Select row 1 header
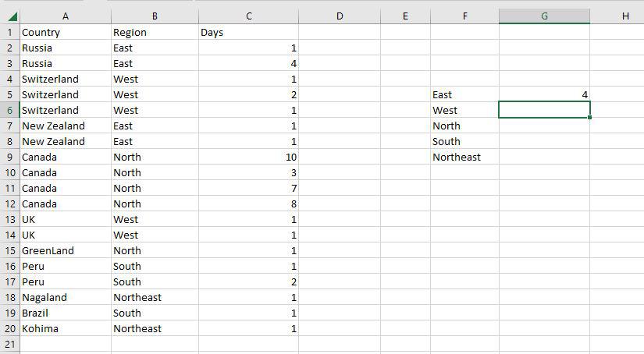 point(9,33)
